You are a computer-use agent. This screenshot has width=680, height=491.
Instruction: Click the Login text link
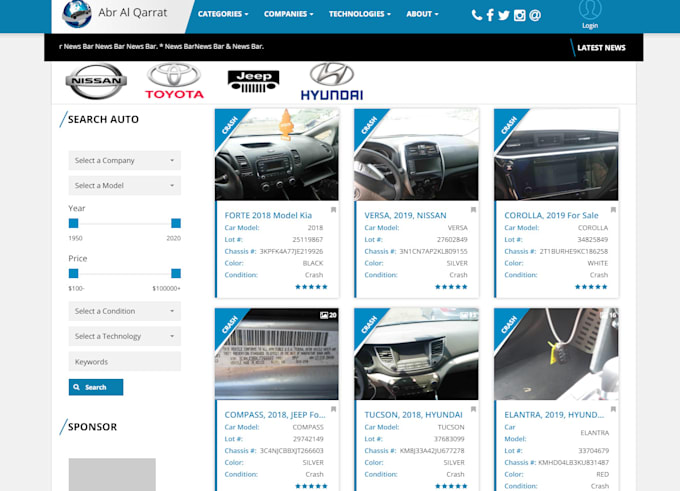590,26
